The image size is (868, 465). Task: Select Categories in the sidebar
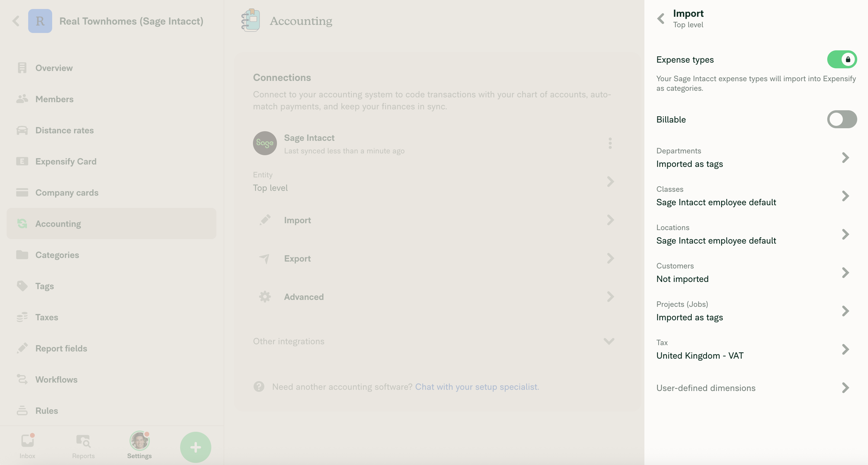57,255
